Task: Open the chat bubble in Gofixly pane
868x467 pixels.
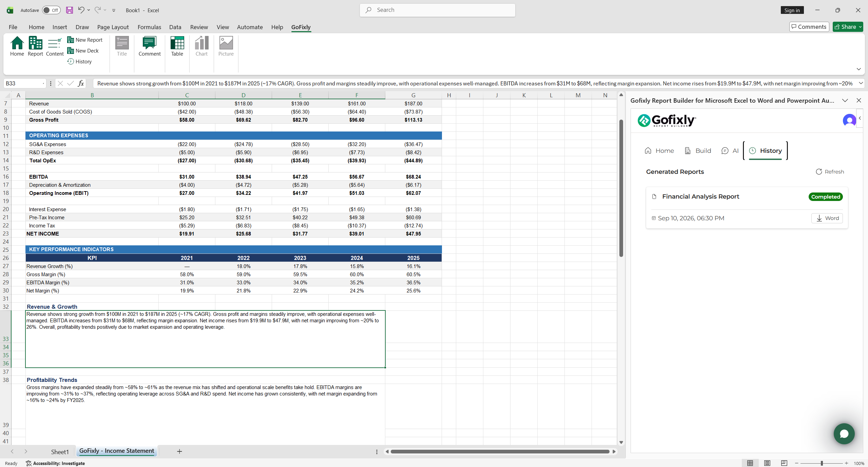Action: [844, 433]
